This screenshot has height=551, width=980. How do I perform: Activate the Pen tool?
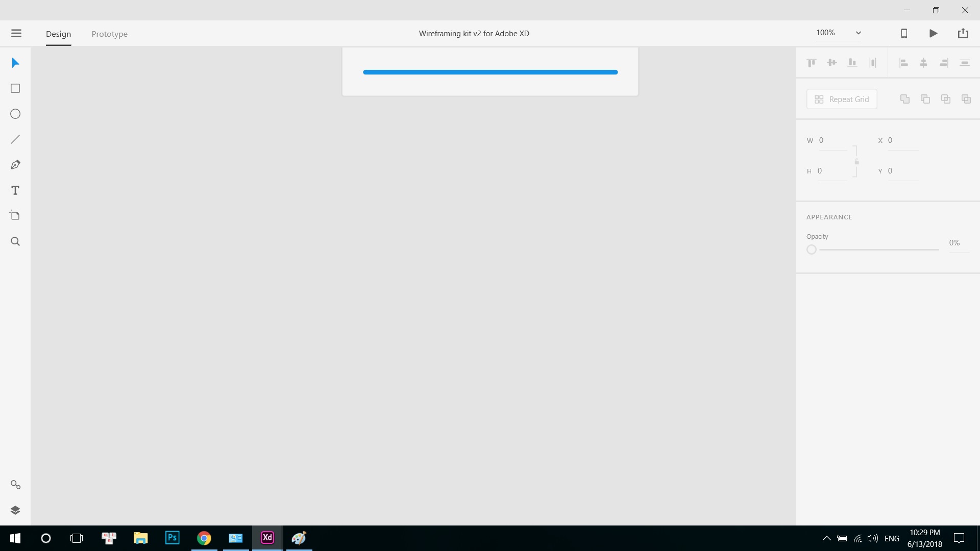(15, 164)
